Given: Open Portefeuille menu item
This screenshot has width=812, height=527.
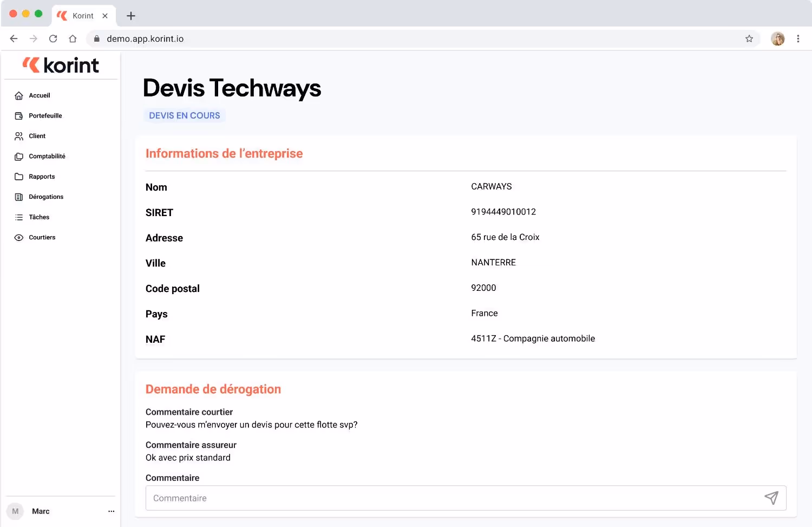Looking at the screenshot, I should [x=45, y=116].
